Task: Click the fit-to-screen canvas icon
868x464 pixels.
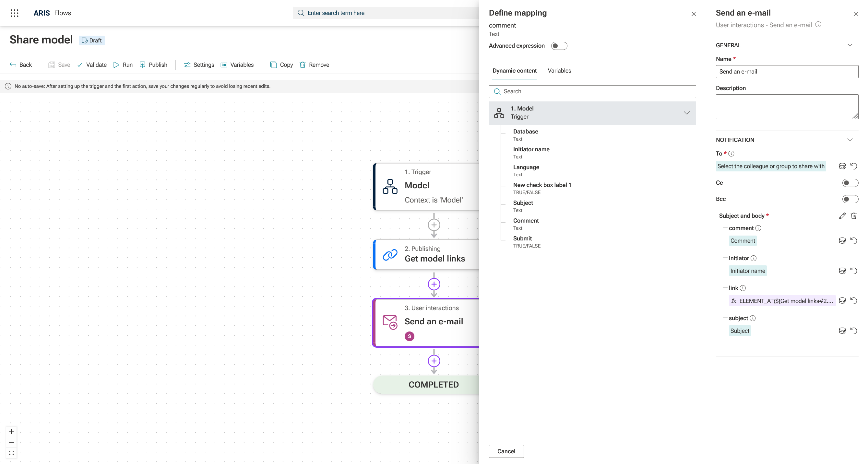Action: coord(11,453)
